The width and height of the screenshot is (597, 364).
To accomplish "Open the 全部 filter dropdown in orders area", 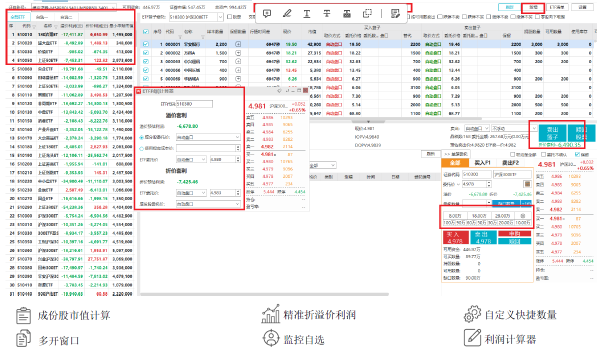I will click(x=322, y=165).
